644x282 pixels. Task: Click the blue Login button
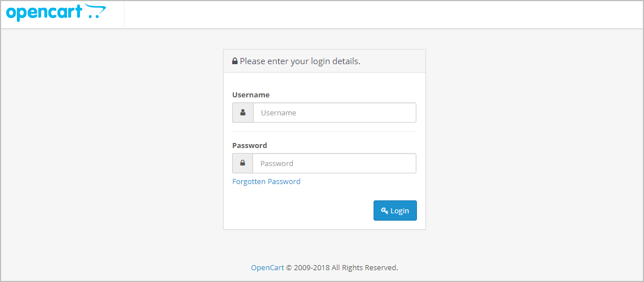pos(395,211)
